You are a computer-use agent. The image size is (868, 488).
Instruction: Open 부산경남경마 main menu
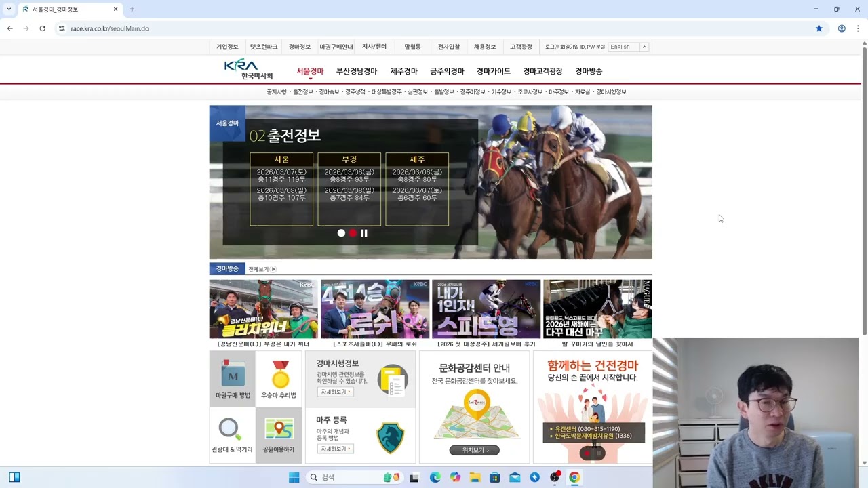[357, 71]
